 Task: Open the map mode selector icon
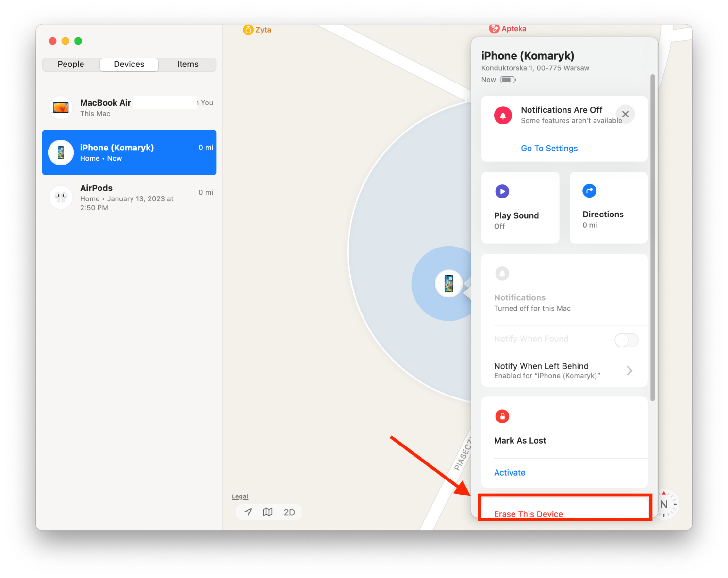pos(268,512)
